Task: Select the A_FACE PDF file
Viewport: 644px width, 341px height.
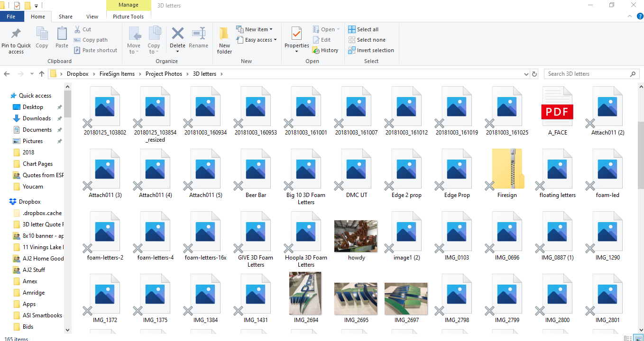Action: [557, 112]
